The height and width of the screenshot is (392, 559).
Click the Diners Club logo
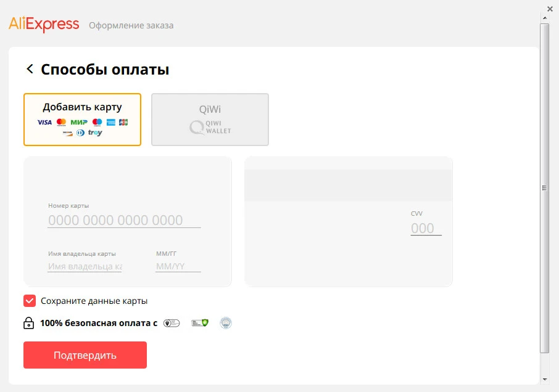pos(81,133)
